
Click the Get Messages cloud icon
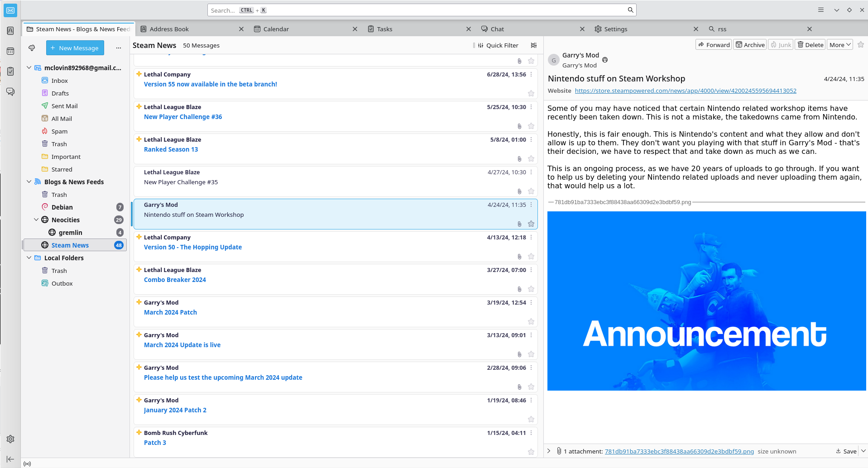pyautogui.click(x=32, y=48)
